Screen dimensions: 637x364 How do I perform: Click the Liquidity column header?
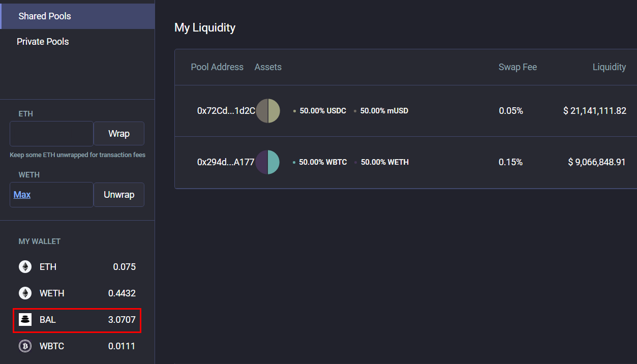pyautogui.click(x=609, y=67)
